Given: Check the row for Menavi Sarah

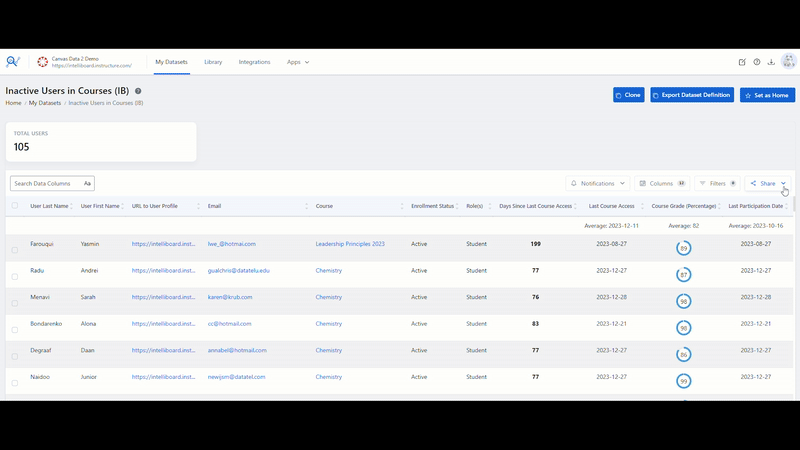Looking at the screenshot, I should click(15, 303).
